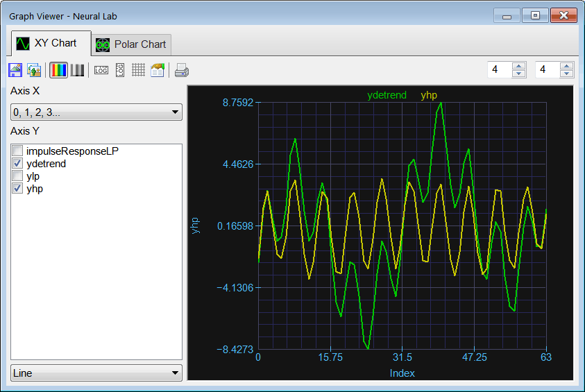
Task: Switch to the XY Chart tab
Action: point(51,43)
